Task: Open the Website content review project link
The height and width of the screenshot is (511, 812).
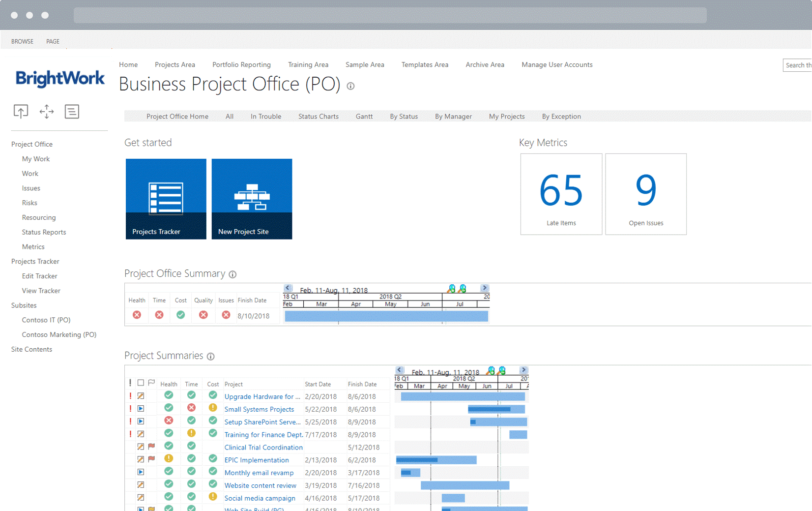Action: (261, 485)
